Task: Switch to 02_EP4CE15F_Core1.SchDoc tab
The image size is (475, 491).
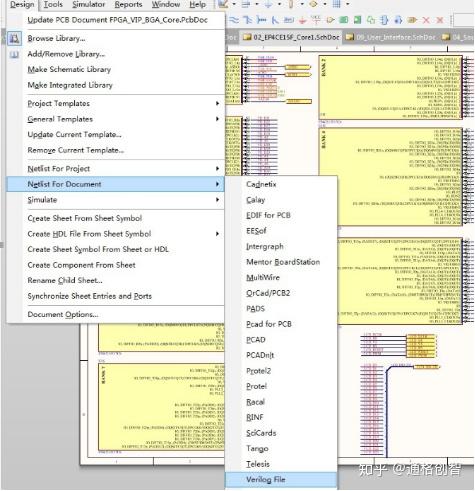Action: tap(291, 37)
